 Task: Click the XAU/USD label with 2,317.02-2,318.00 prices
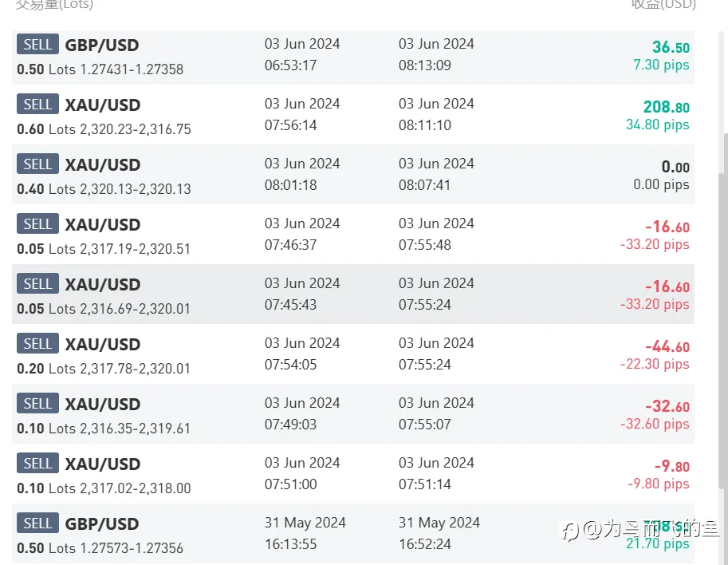[x=103, y=464]
